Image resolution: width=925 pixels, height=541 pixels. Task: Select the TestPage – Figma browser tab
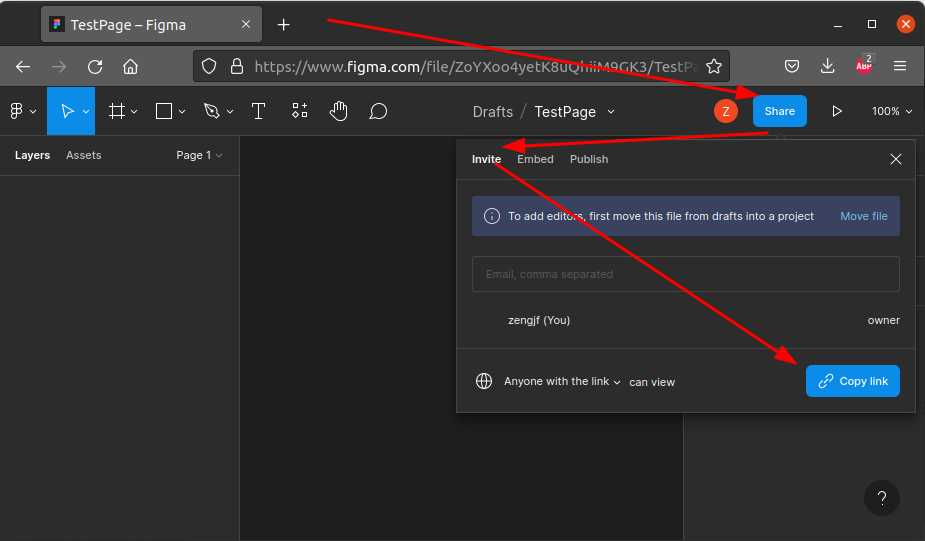click(152, 25)
